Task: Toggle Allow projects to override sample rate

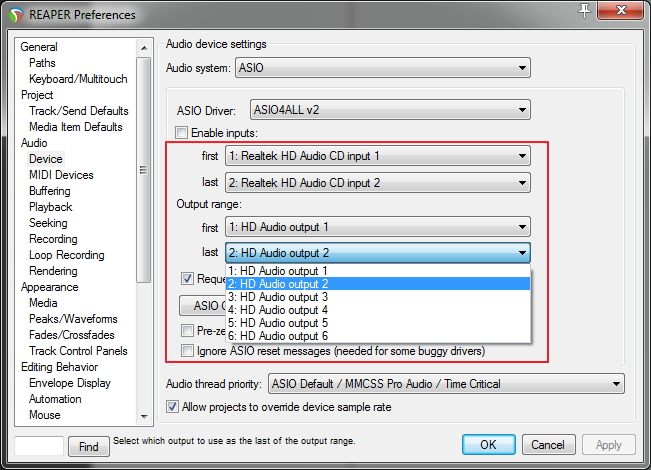Action: [174, 406]
